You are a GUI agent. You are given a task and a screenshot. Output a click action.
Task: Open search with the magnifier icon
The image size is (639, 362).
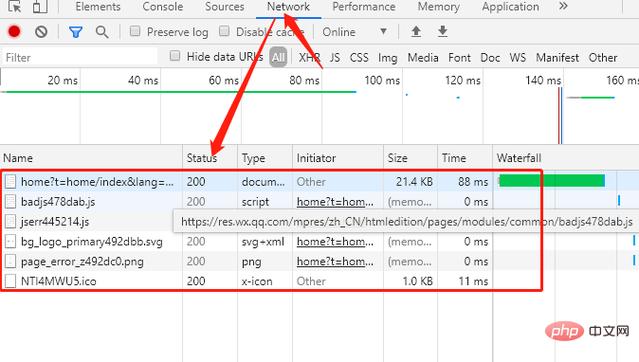point(102,32)
